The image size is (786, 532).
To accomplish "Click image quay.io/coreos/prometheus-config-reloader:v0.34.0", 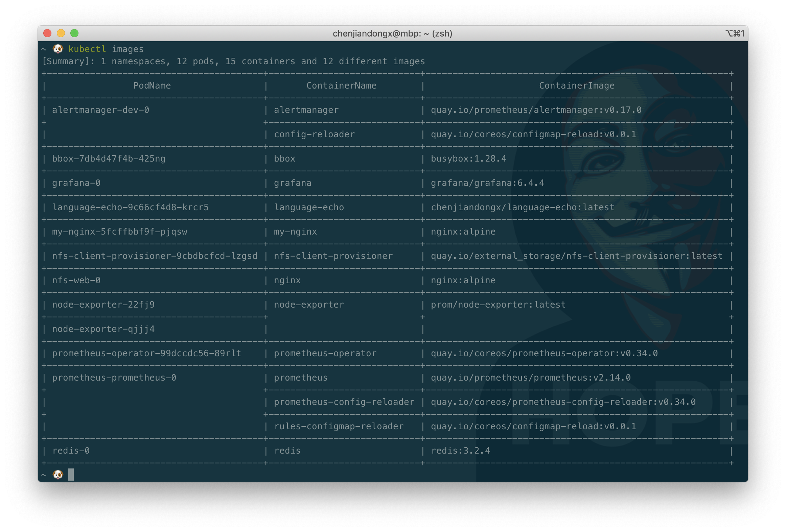I will [563, 402].
